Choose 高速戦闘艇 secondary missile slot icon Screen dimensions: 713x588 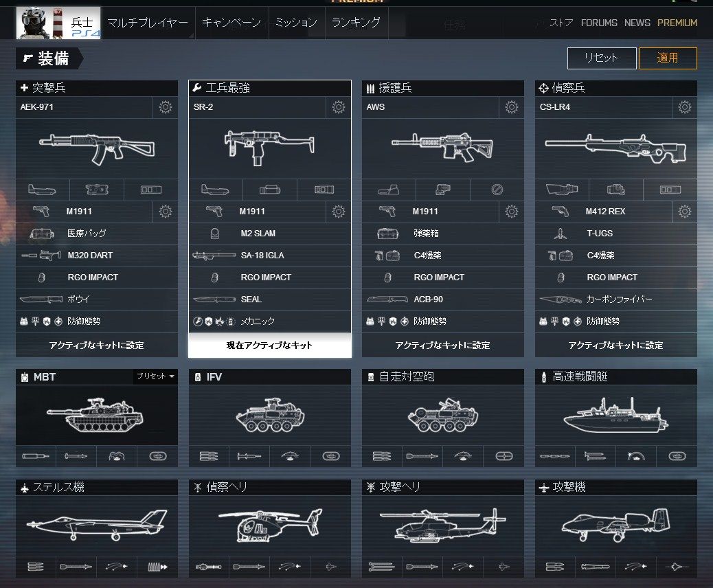[x=596, y=456]
